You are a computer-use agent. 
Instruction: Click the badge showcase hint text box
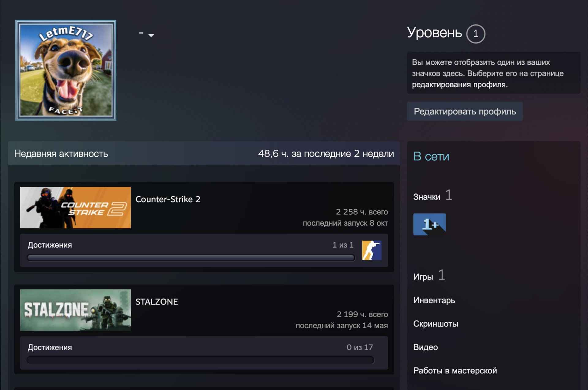(x=493, y=73)
